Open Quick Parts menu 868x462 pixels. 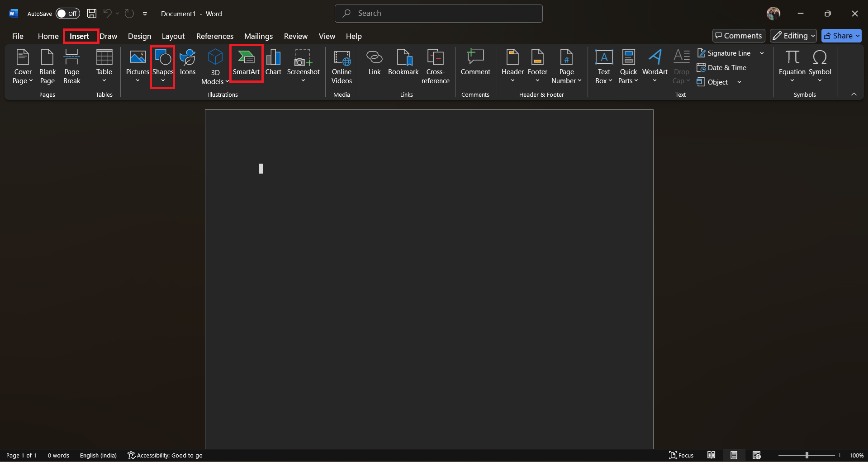[x=628, y=66]
